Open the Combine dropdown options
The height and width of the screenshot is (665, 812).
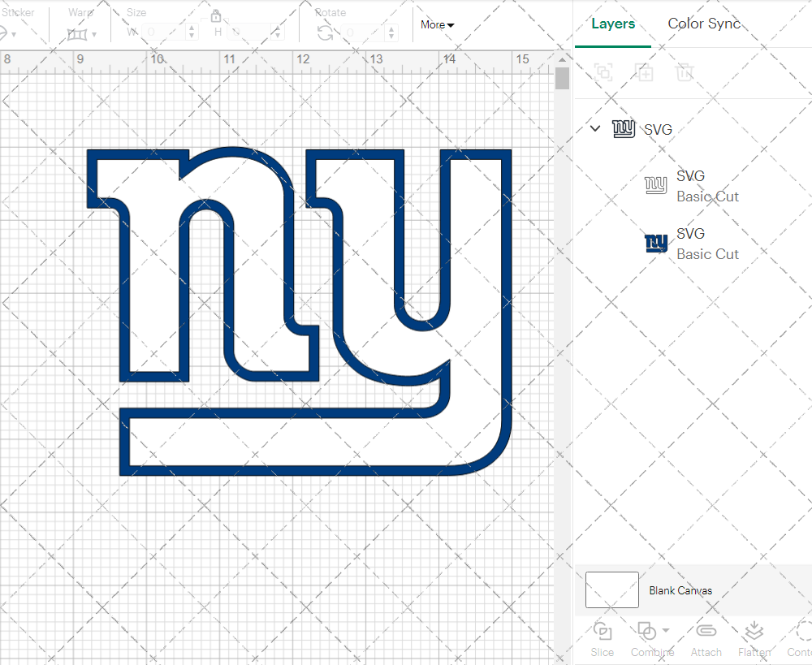[x=665, y=630]
